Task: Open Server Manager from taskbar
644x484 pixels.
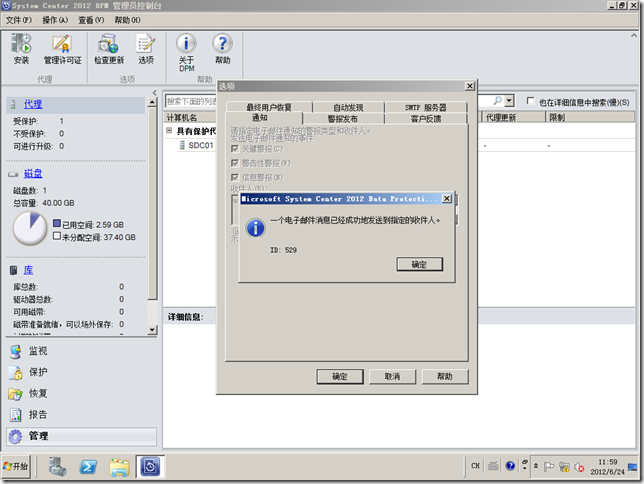Action: 58,467
